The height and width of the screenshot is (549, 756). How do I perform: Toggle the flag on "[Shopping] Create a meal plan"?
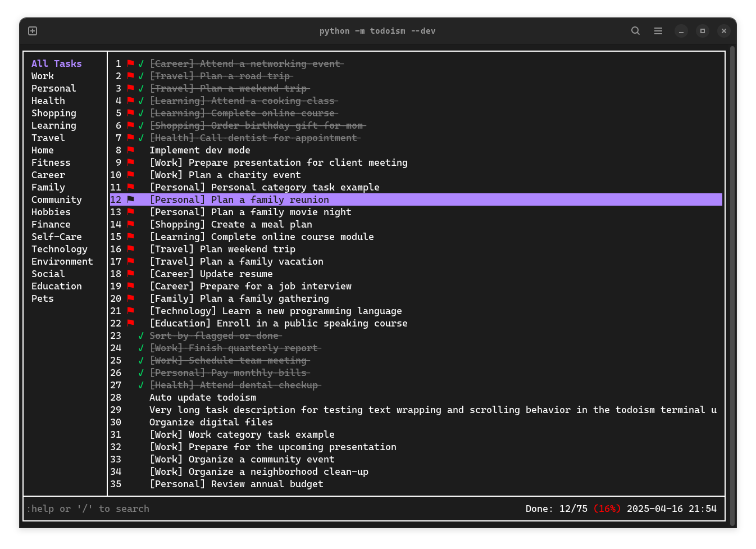coord(131,224)
